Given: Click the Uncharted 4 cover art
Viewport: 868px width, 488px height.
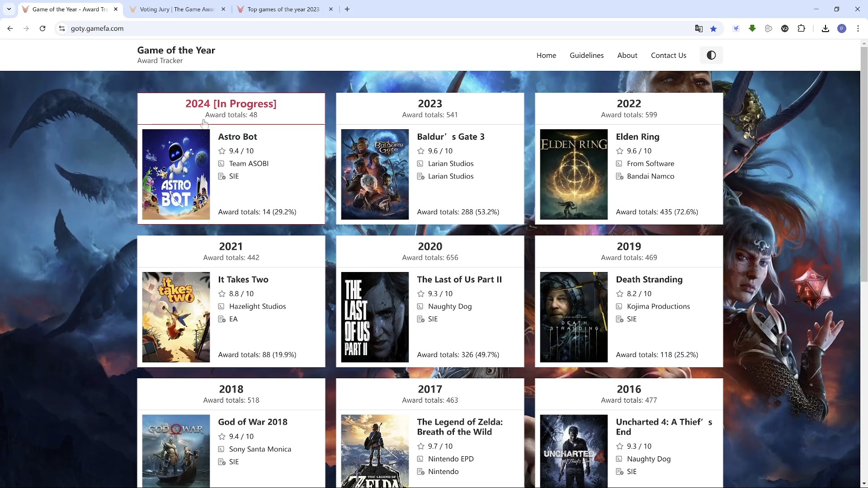Looking at the screenshot, I should 574,451.
